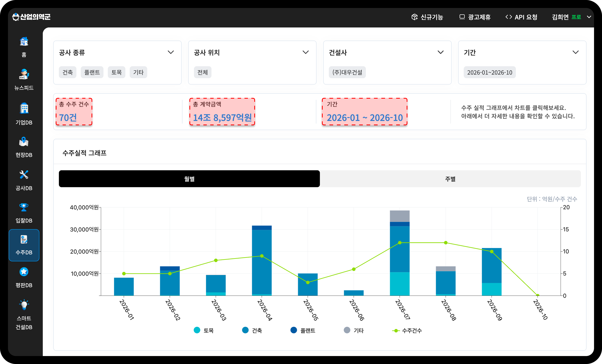Toggle 기타 series in chart legend
Screen dimensions: 602x364
coord(354,330)
